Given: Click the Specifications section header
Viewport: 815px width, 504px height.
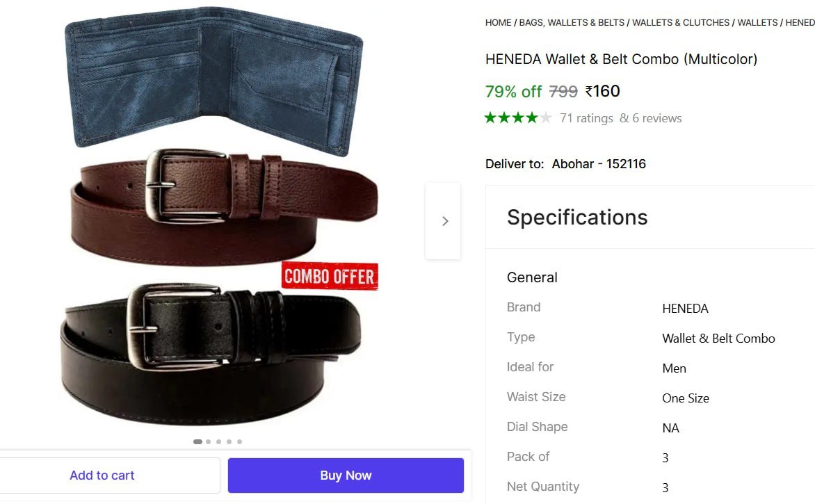Looking at the screenshot, I should (x=577, y=217).
